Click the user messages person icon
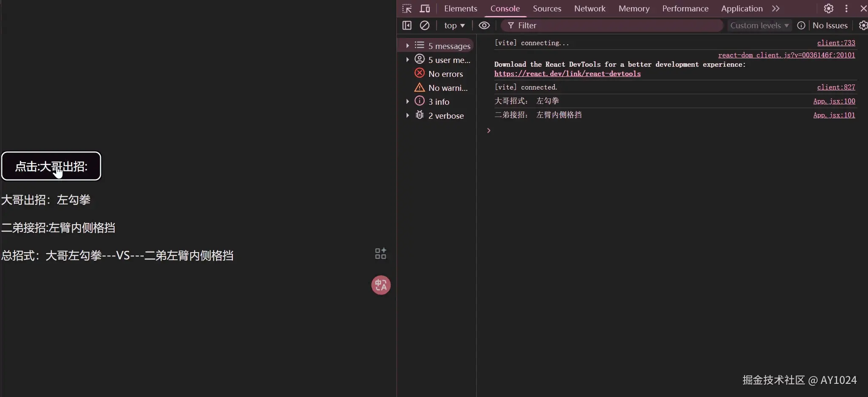 point(419,59)
